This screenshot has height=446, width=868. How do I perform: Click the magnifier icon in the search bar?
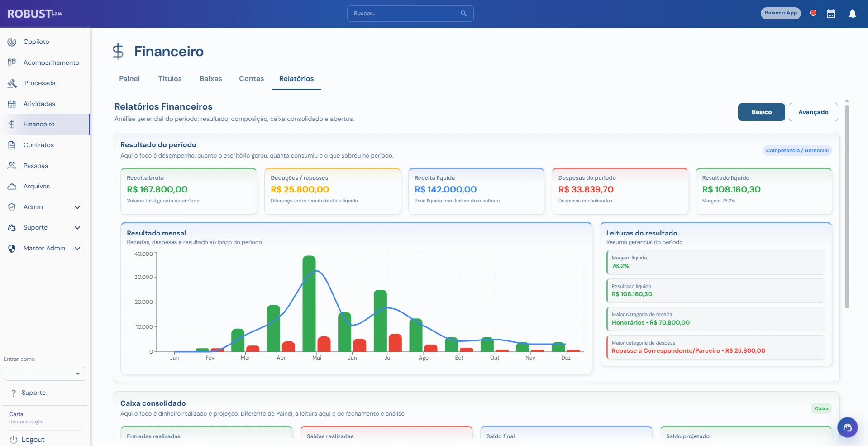(463, 14)
